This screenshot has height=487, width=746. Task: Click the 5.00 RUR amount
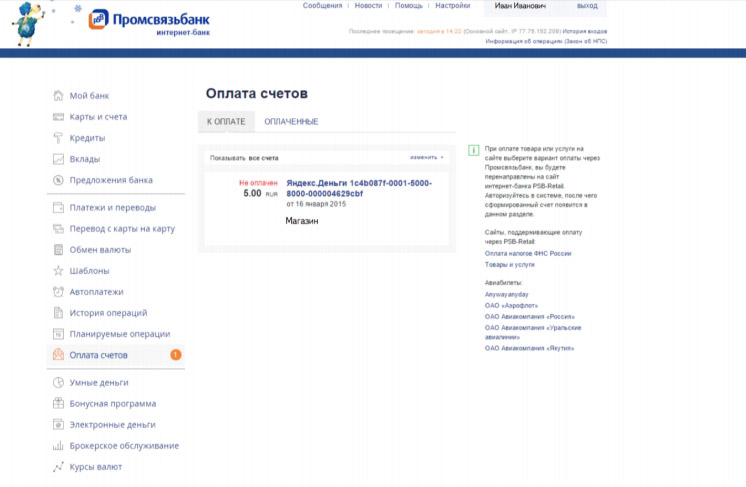[x=260, y=194]
